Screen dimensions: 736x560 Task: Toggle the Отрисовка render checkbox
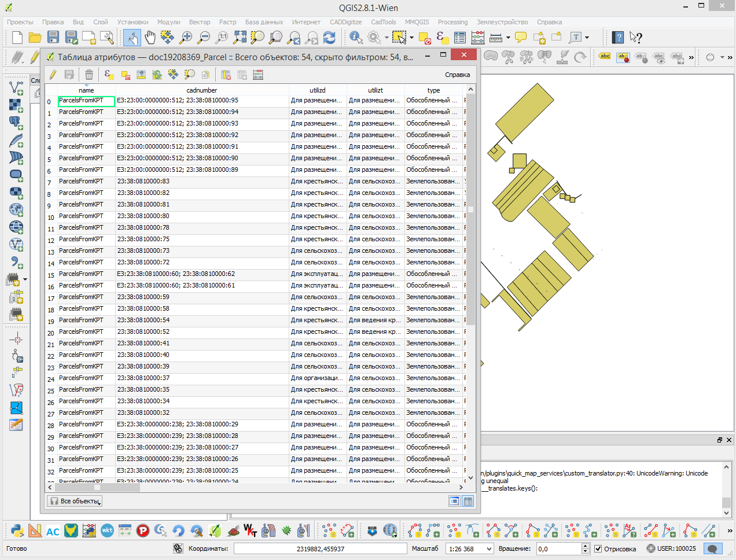pos(598,549)
